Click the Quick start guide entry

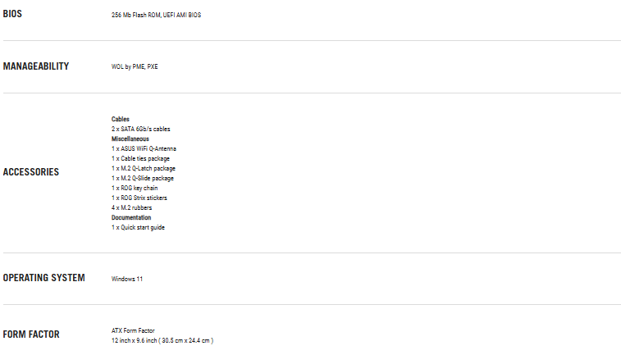(138, 227)
